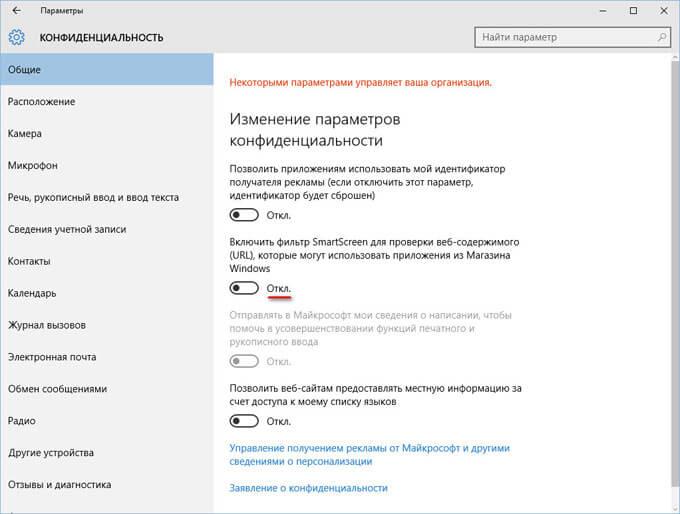The image size is (680, 514).
Task: Click the Найти параметр search field
Action: (x=572, y=37)
